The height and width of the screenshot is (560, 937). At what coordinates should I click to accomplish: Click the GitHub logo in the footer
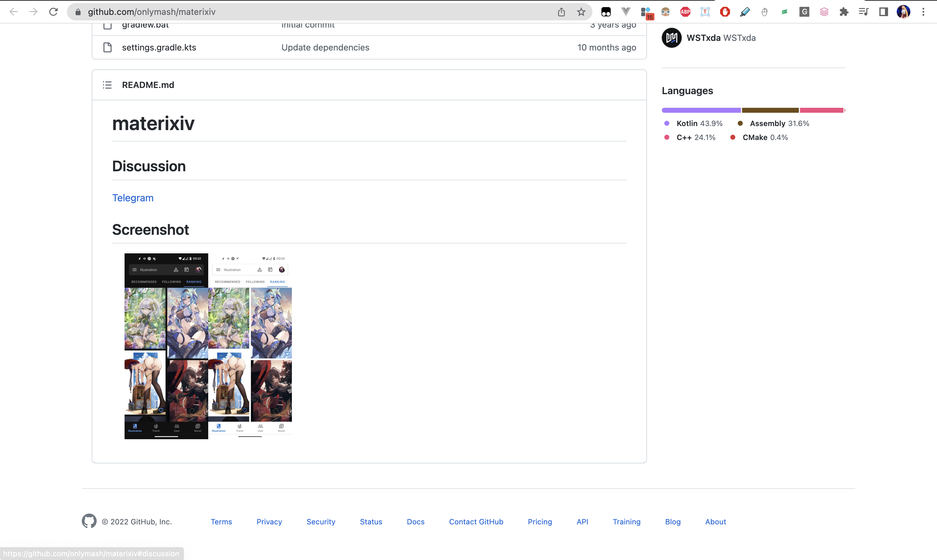pos(89,521)
